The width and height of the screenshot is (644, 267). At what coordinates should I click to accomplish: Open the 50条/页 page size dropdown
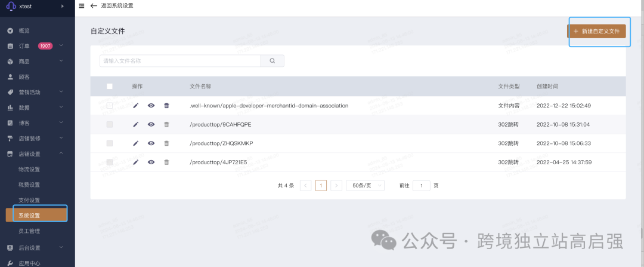click(x=365, y=186)
